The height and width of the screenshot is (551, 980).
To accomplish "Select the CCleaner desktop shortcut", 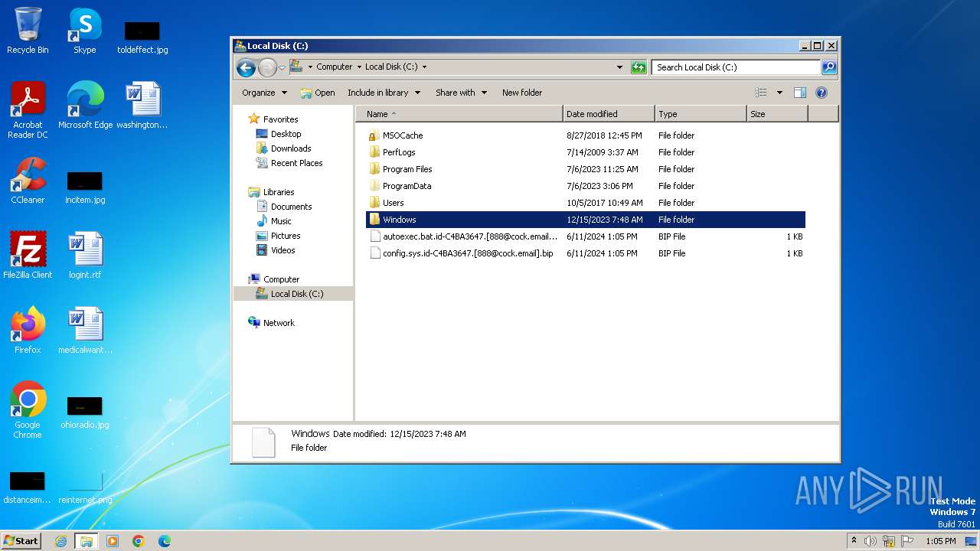I will [28, 181].
